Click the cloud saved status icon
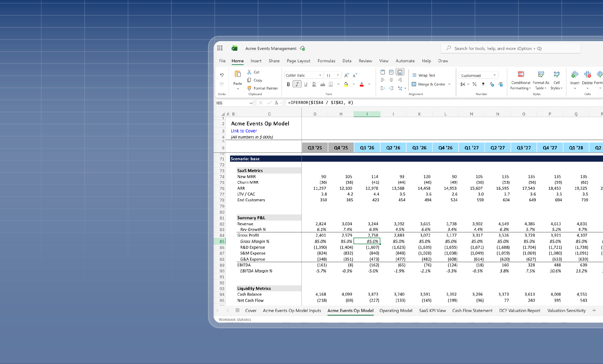Screen dimensions: 603x364 point(303,48)
